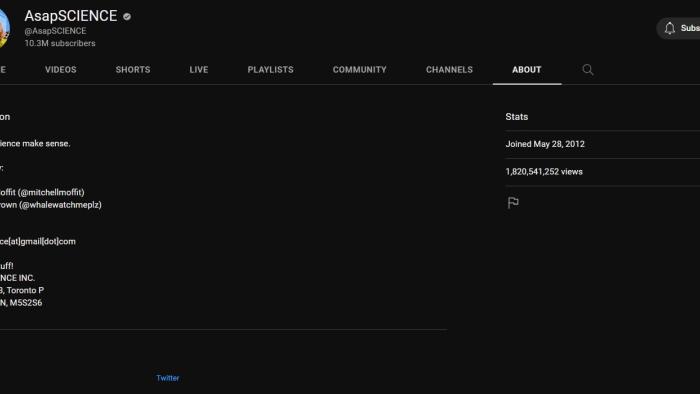Viewport: 700px width, 394px height.
Task: Click the @mitchellmoffit mention line
Action: [x=42, y=192]
